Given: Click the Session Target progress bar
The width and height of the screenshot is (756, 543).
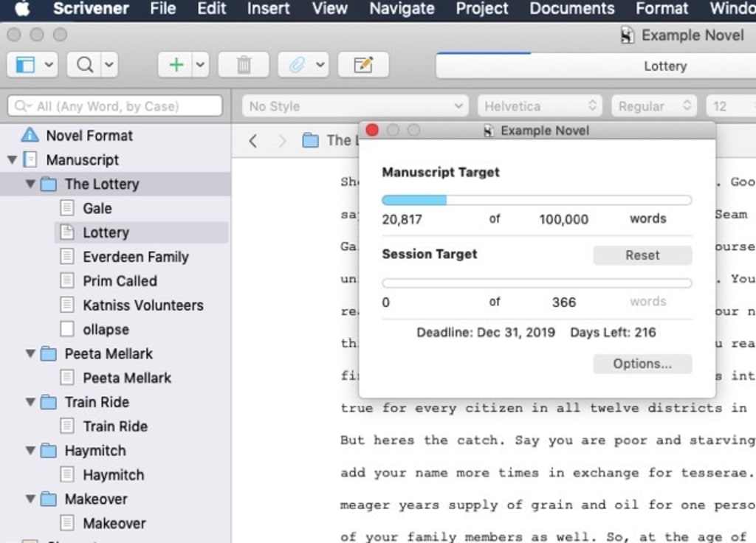Looking at the screenshot, I should pyautogui.click(x=537, y=283).
